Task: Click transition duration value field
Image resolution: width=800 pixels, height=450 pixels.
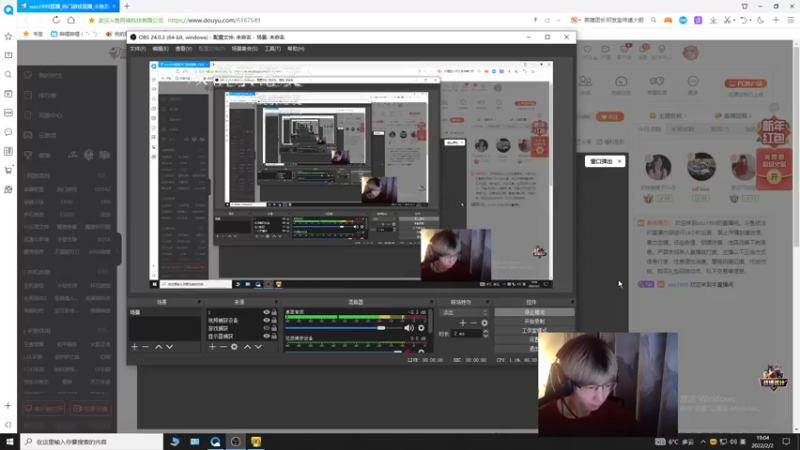Action: click(x=466, y=334)
